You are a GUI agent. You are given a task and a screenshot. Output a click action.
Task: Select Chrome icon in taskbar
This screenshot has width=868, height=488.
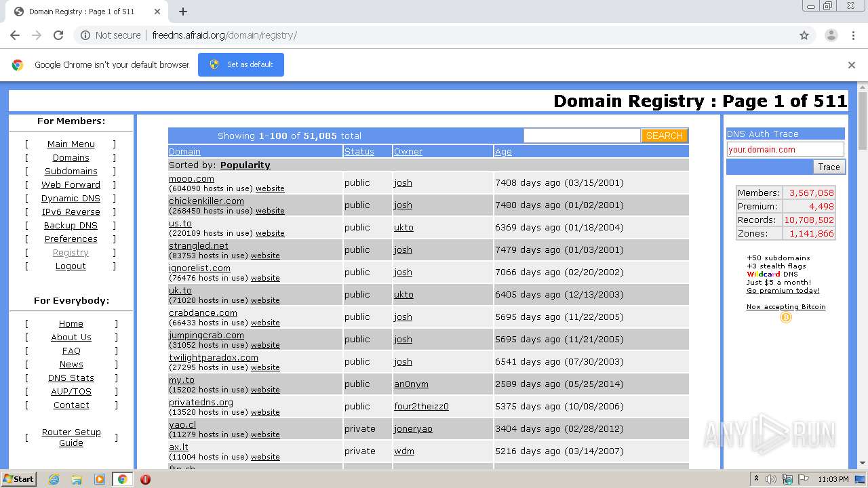122,479
